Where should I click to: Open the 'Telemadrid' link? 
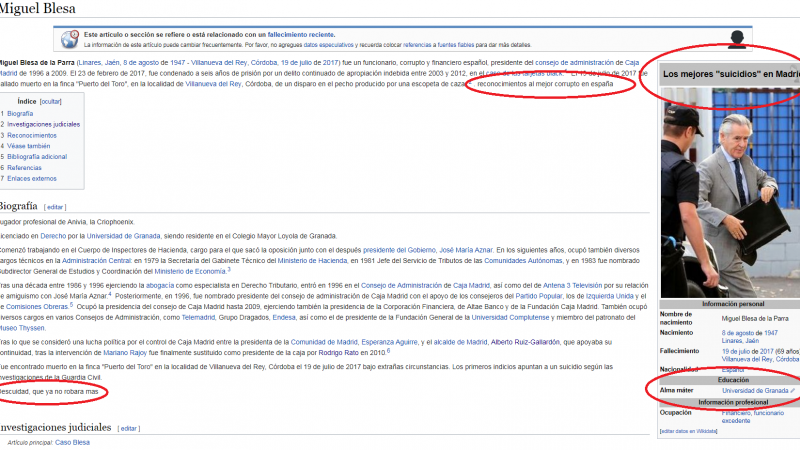[x=198, y=318]
